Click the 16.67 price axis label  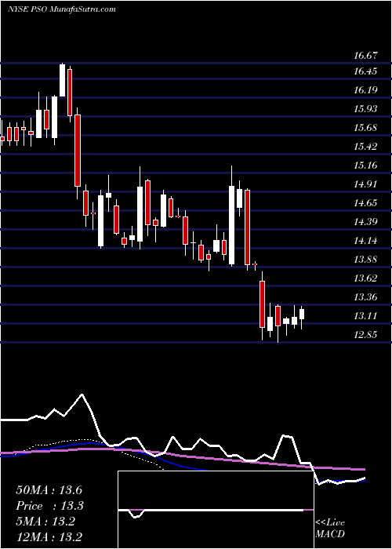click(365, 56)
